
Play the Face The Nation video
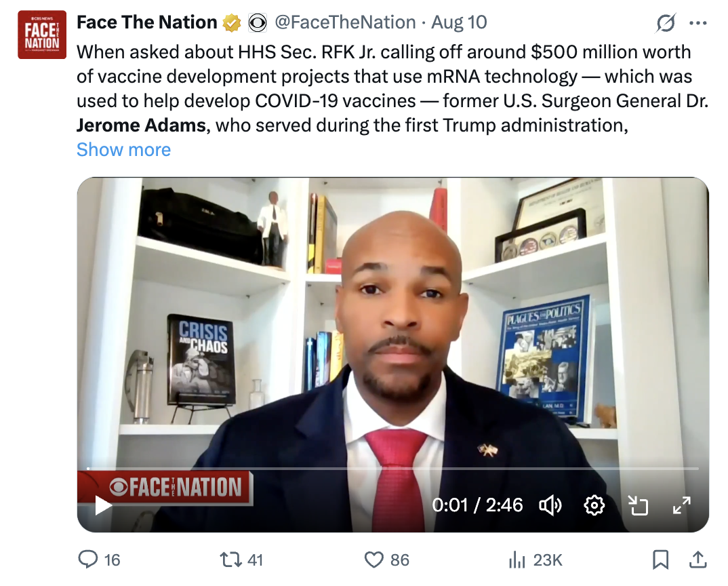[103, 505]
